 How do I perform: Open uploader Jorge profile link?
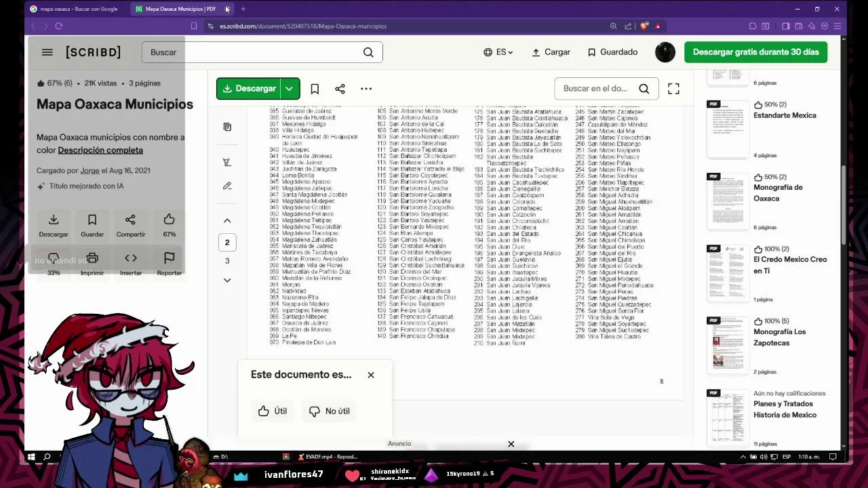pyautogui.click(x=90, y=170)
